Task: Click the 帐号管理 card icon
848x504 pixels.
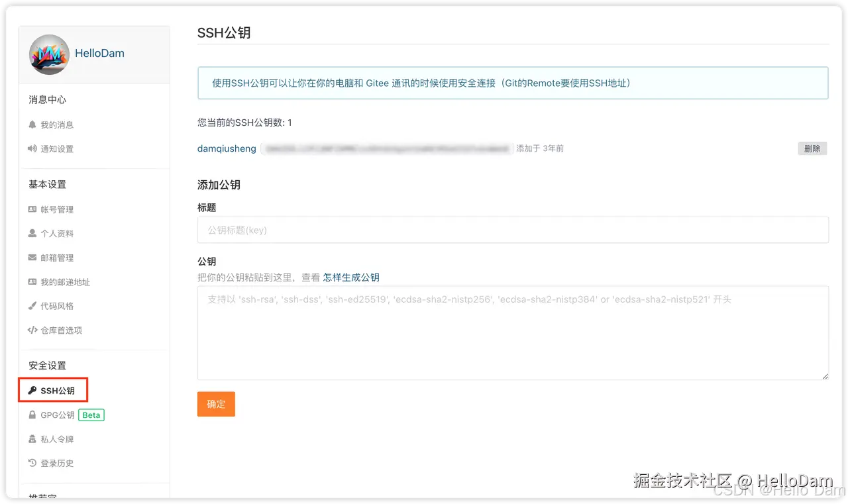Action: click(32, 209)
